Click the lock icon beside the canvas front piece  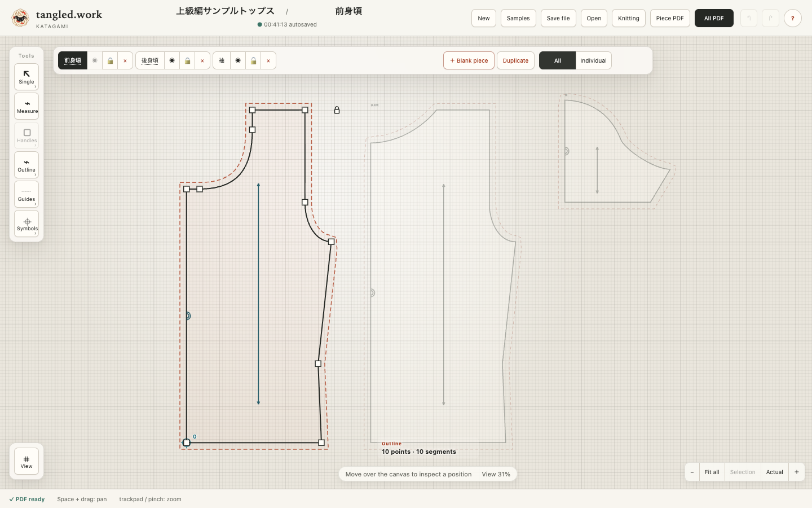tap(337, 110)
